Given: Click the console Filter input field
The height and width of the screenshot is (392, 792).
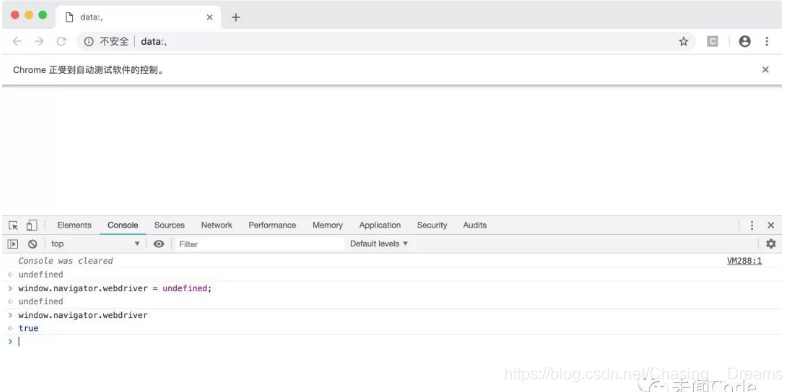Looking at the screenshot, I should pyautogui.click(x=259, y=244).
